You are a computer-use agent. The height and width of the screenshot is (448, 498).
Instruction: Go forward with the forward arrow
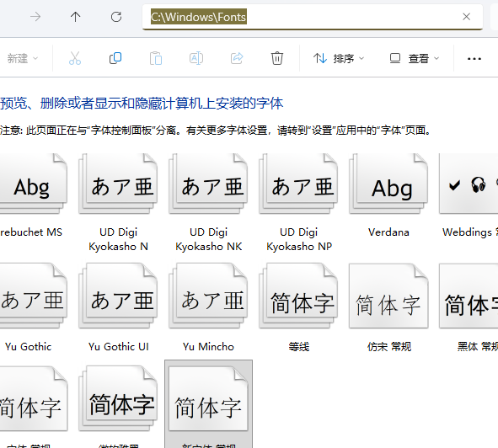[x=35, y=17]
